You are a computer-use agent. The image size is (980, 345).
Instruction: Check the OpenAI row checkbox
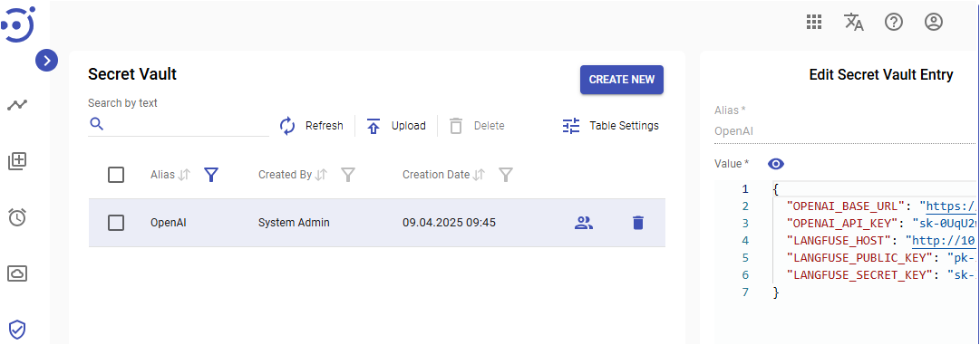tap(116, 223)
